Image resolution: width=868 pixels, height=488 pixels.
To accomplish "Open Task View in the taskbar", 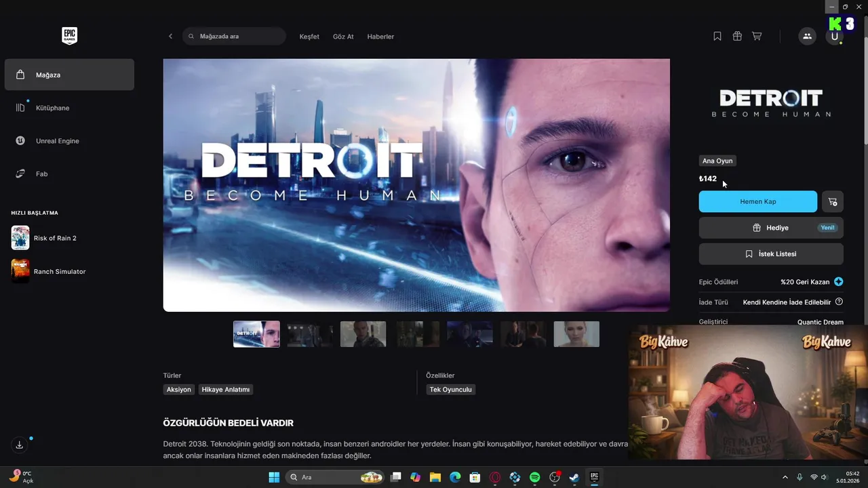I will click(x=396, y=477).
